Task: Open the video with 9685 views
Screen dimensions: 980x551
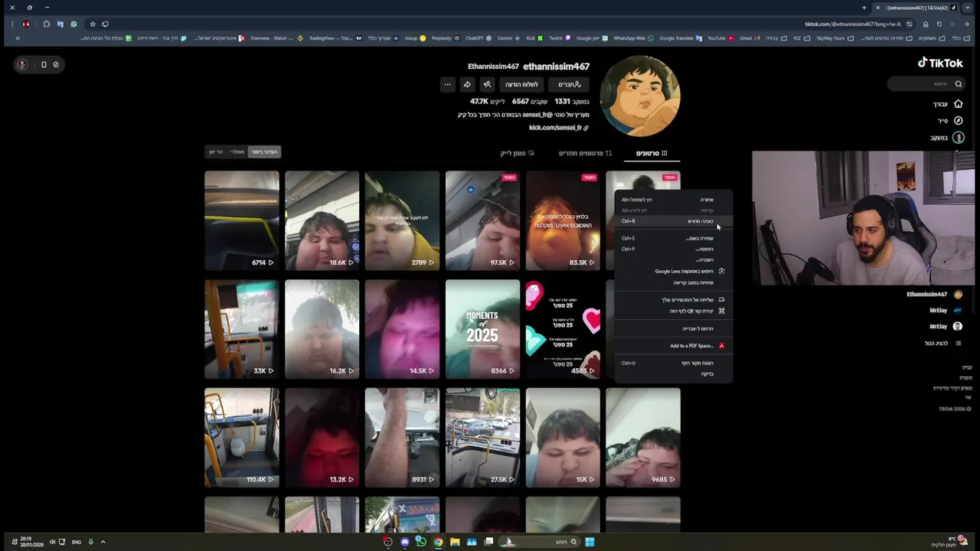Action: click(643, 438)
